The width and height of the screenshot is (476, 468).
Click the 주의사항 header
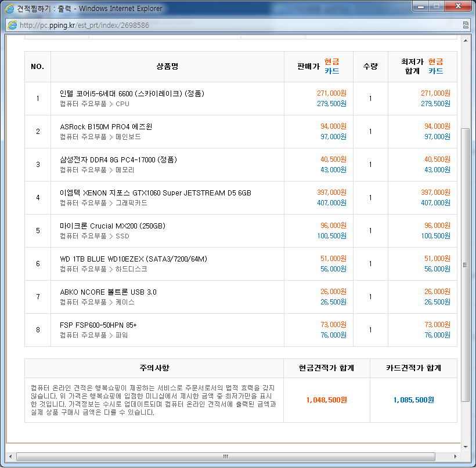click(154, 368)
